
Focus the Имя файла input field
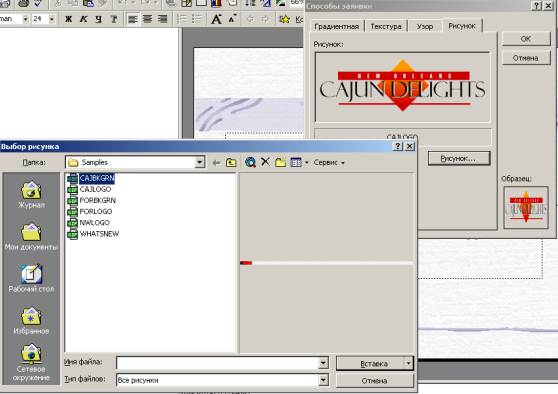pyautogui.click(x=217, y=363)
